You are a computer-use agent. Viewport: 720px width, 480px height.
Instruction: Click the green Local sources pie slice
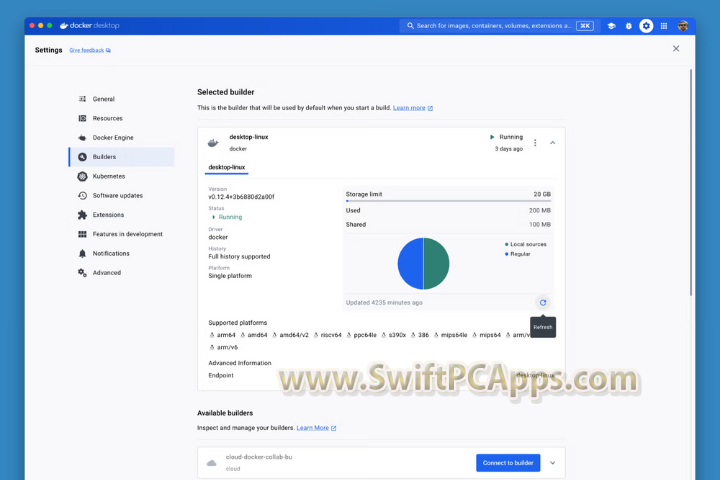pos(436,264)
